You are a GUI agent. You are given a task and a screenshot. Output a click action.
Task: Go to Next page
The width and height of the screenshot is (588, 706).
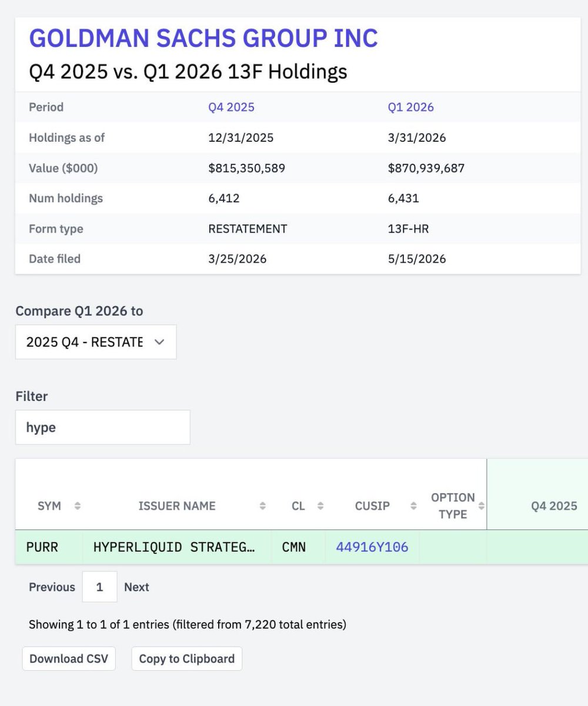pyautogui.click(x=136, y=587)
